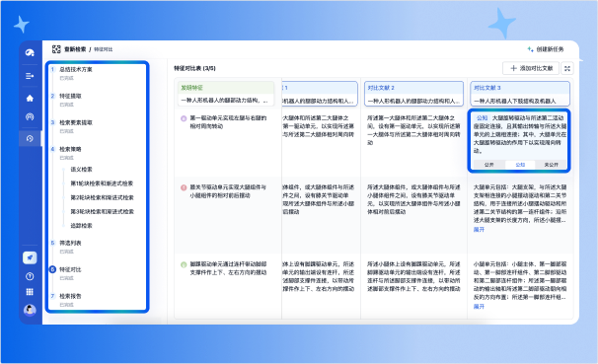
Task: Toggle fullscreen for comparison table
Action: pyautogui.click(x=567, y=68)
